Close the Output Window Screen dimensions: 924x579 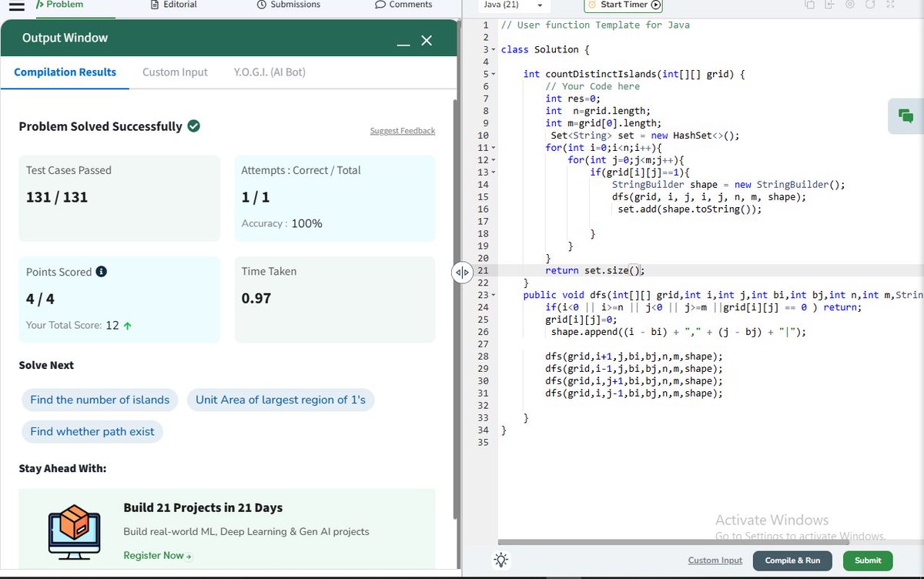(x=427, y=40)
